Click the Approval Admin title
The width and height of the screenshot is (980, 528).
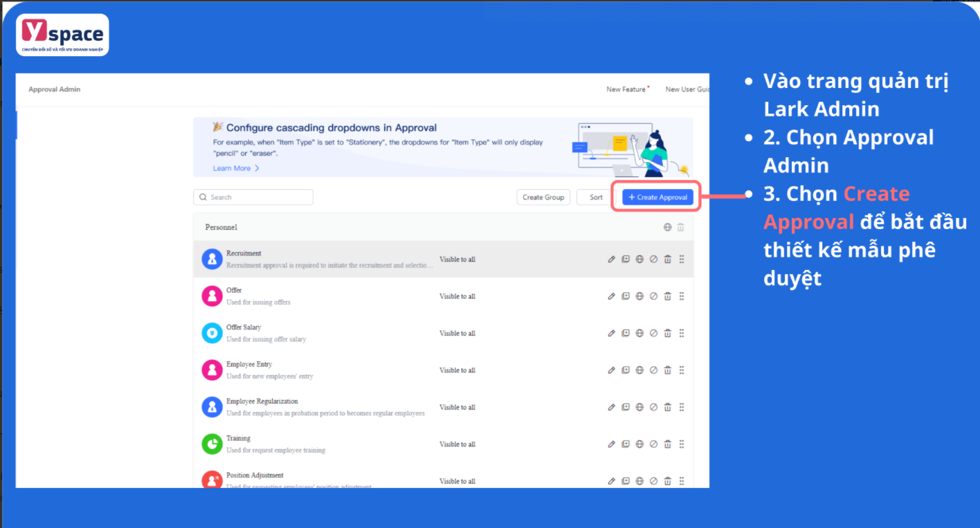pos(55,89)
